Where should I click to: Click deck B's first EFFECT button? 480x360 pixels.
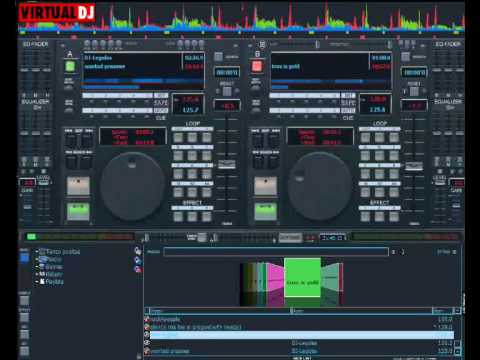tap(365, 216)
